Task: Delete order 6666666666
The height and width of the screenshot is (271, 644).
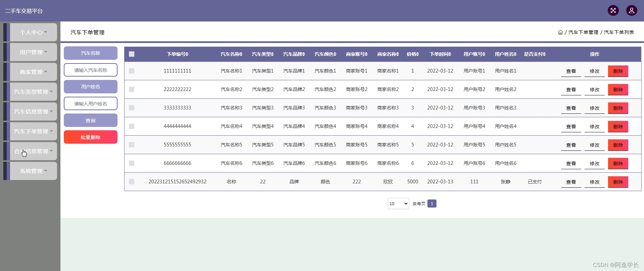Action: coord(618,164)
